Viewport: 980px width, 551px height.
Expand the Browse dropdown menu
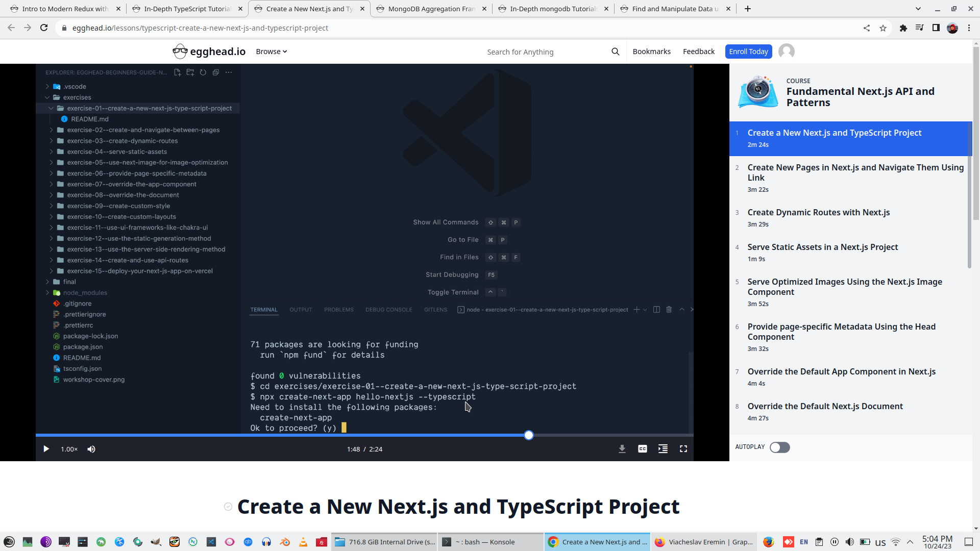271,51
